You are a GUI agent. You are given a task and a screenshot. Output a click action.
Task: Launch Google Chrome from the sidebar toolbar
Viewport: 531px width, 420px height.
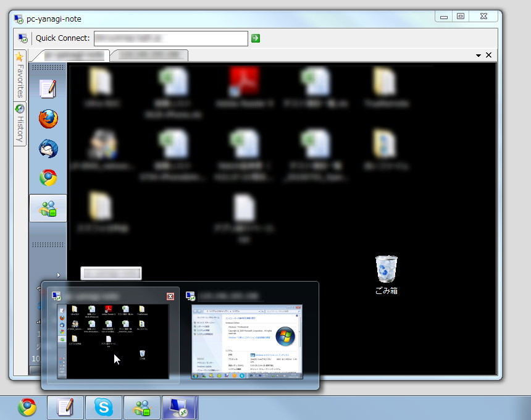[x=48, y=178]
